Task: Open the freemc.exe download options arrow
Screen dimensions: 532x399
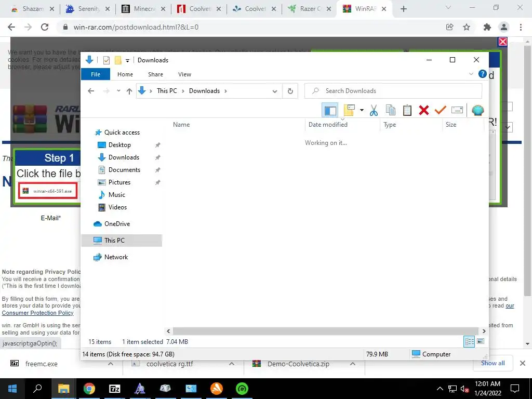Action: (x=110, y=364)
